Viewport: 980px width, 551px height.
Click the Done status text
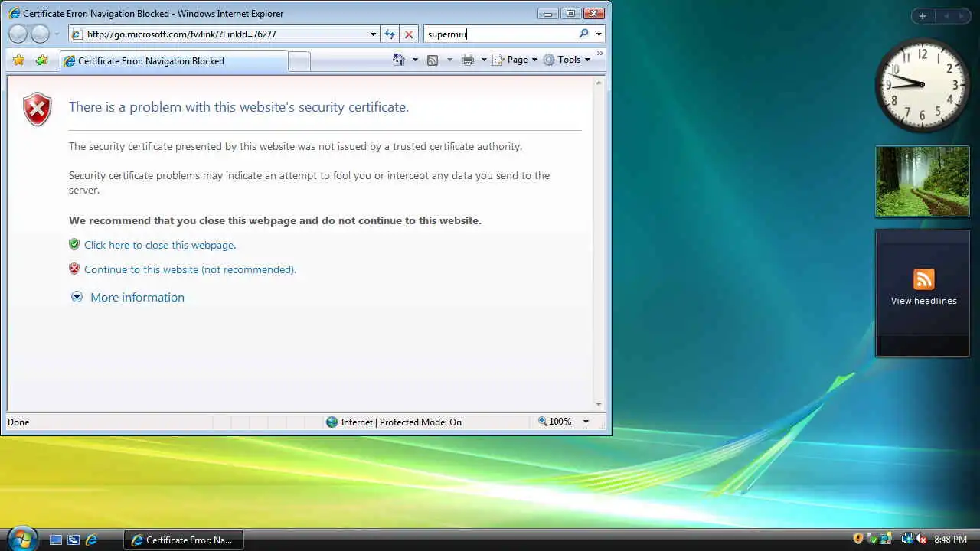coord(18,422)
